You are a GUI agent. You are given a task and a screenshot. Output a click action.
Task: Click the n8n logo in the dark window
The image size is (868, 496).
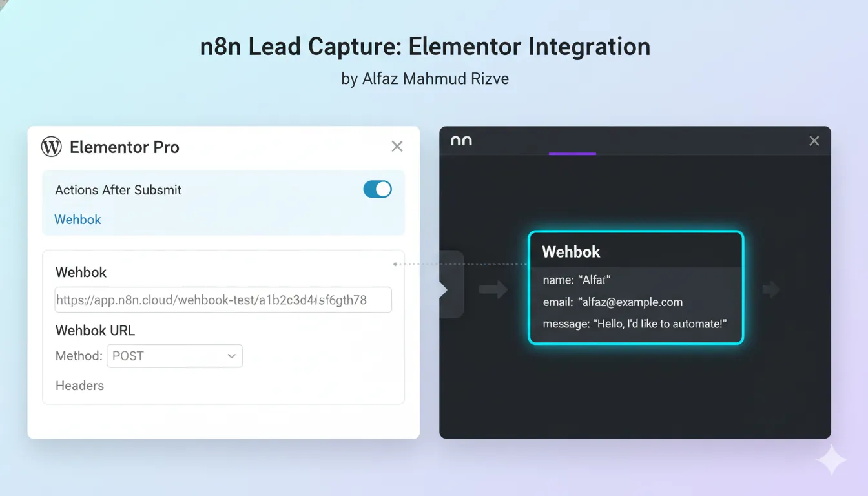tap(460, 141)
